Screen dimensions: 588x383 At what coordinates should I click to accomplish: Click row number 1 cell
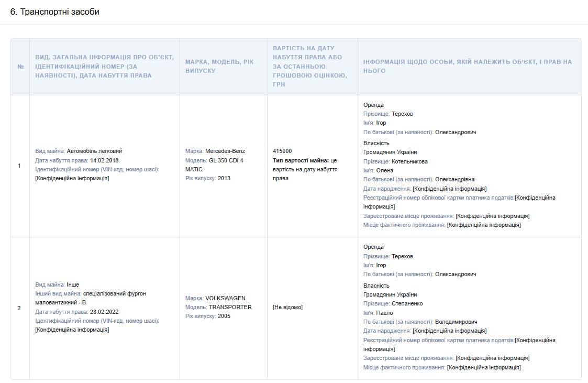click(19, 166)
